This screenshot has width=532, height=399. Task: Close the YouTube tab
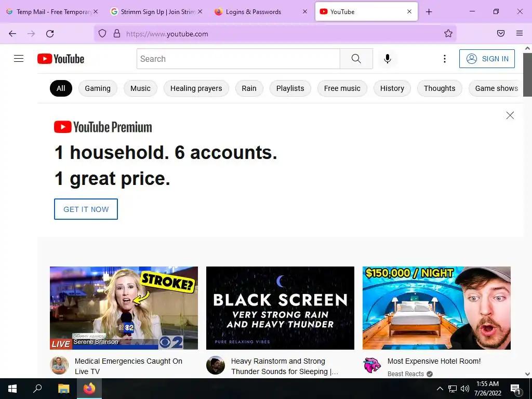tap(409, 11)
